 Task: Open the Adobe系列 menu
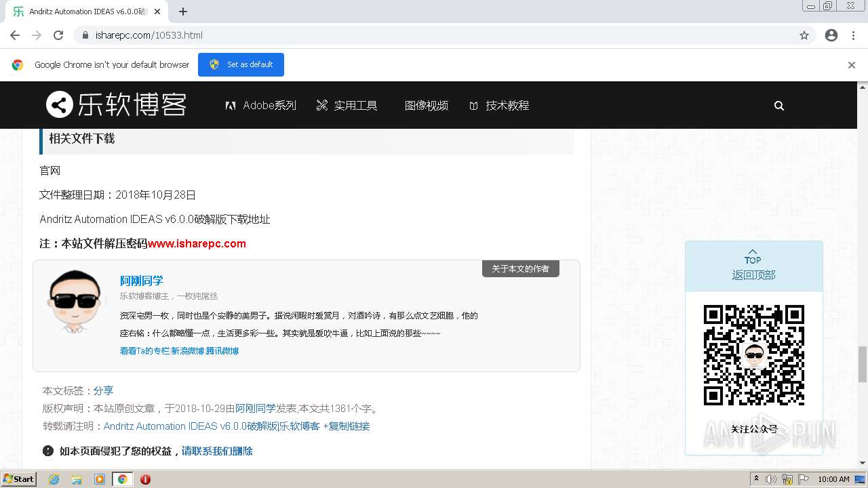(x=261, y=106)
